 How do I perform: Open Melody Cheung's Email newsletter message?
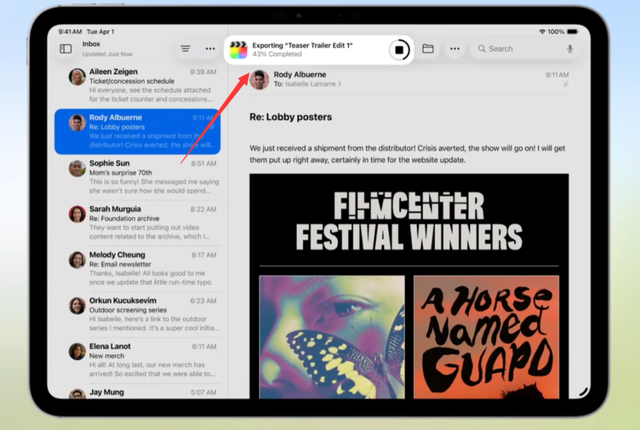[x=140, y=268]
